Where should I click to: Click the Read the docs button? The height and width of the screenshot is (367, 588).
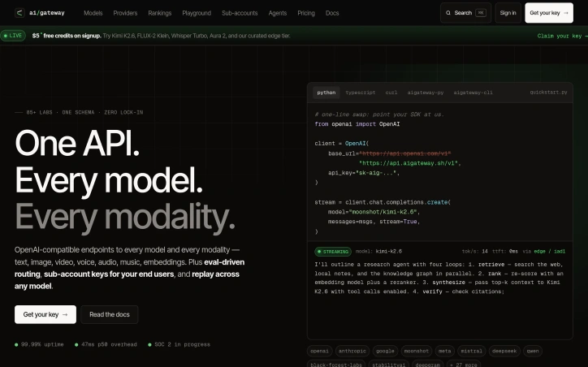click(x=110, y=314)
